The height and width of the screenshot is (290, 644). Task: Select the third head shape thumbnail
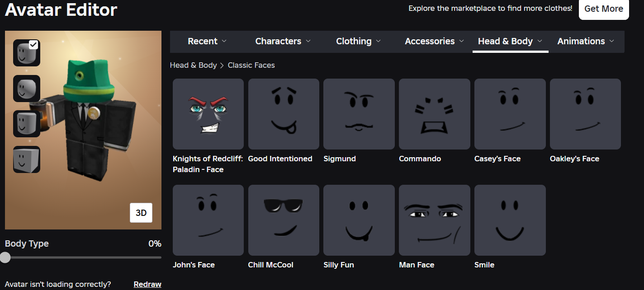(x=27, y=123)
